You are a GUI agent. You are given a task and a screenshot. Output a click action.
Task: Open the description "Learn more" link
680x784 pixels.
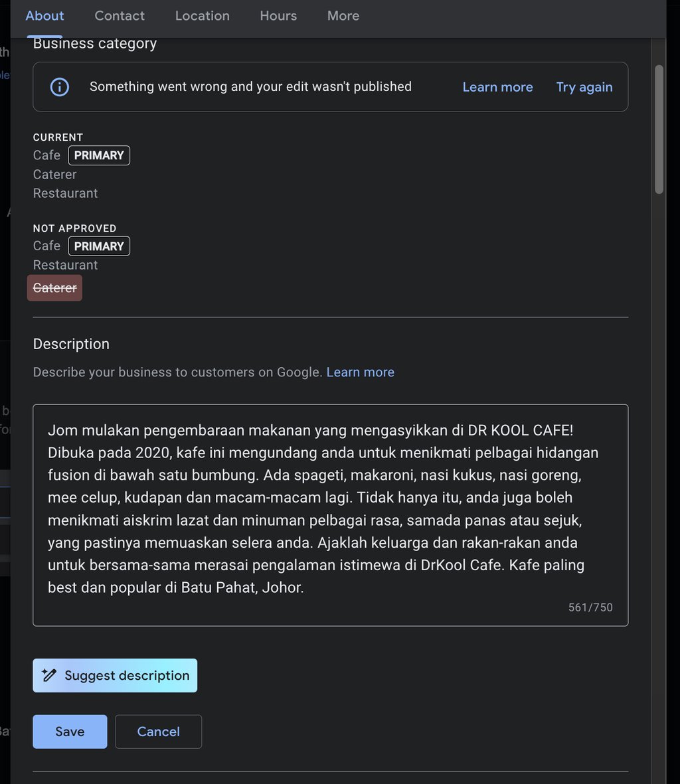point(360,372)
